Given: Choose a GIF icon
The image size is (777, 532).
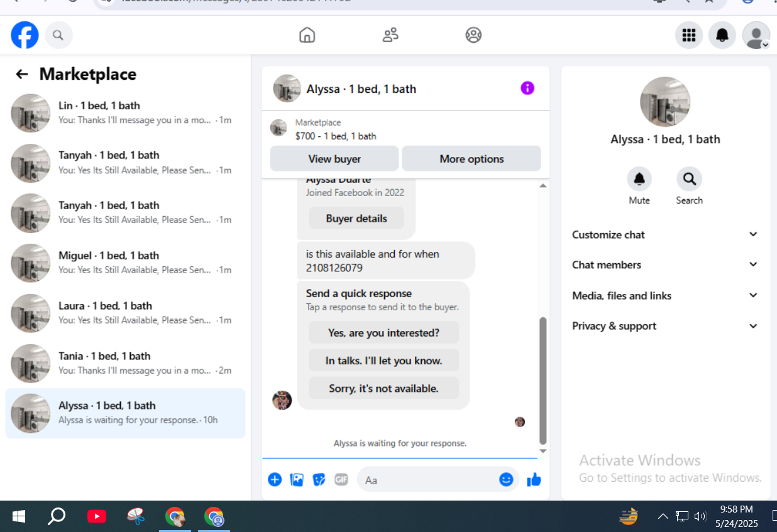Looking at the screenshot, I should pos(341,480).
